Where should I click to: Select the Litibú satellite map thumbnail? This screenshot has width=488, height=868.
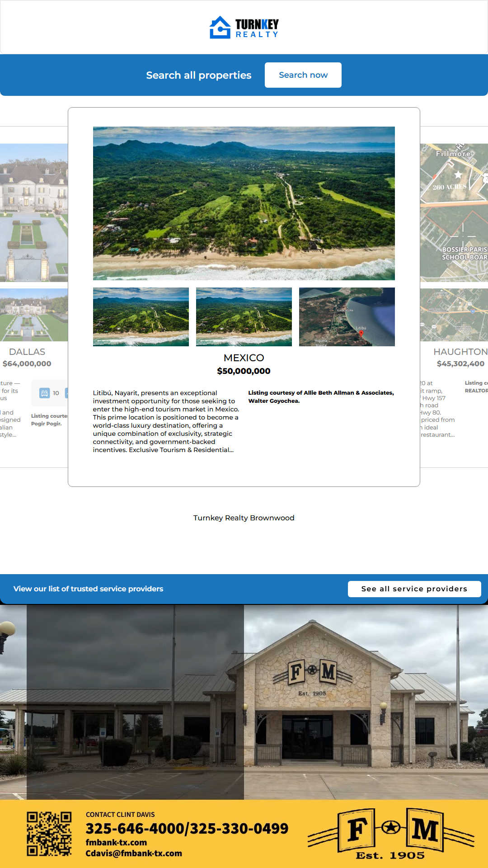(347, 317)
